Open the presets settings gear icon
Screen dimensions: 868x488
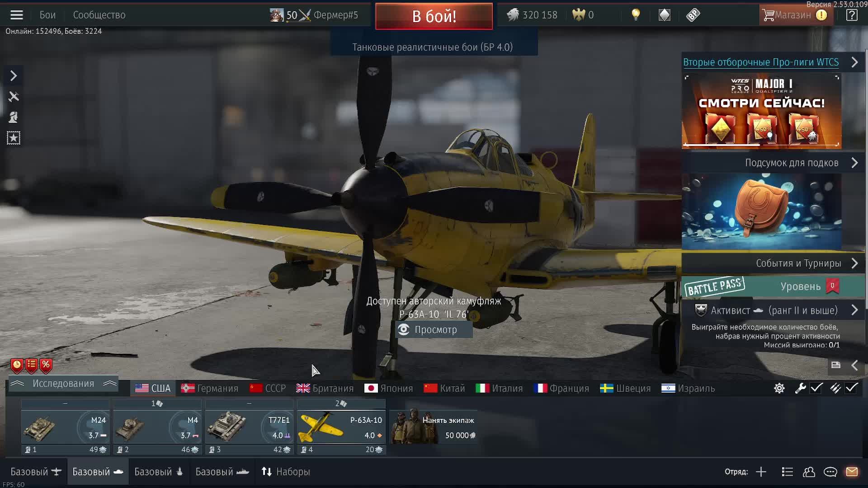click(x=779, y=388)
